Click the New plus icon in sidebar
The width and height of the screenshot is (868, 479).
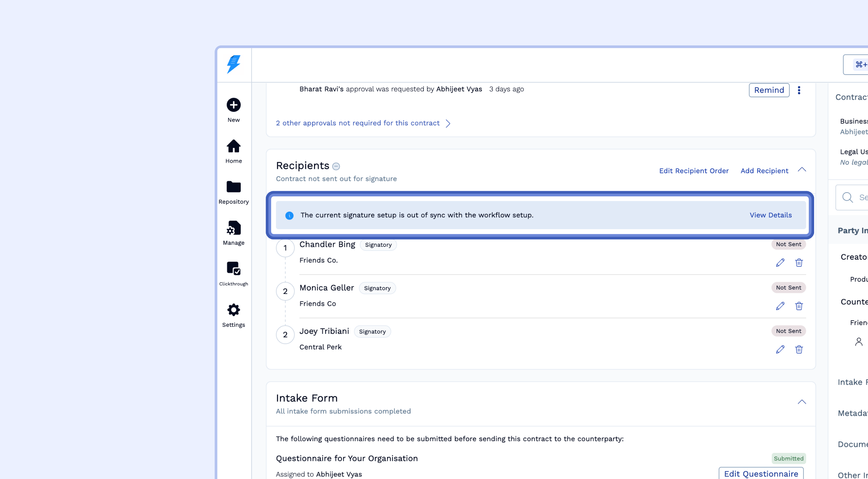(234, 105)
